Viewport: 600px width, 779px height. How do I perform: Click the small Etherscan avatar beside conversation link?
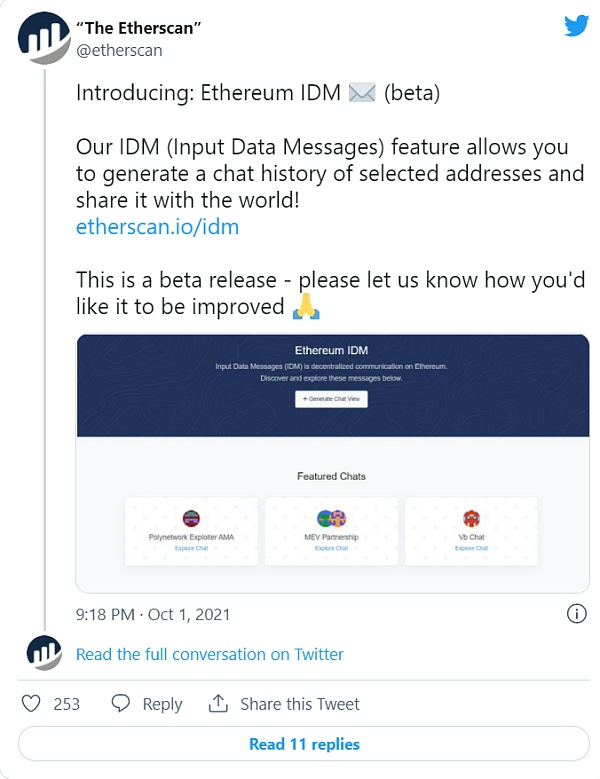tap(43, 653)
